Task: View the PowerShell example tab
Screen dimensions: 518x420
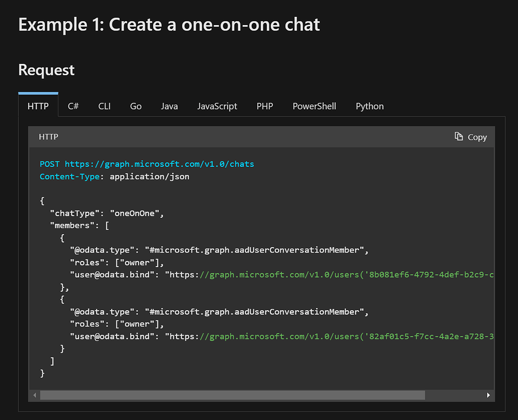Action: 314,106
